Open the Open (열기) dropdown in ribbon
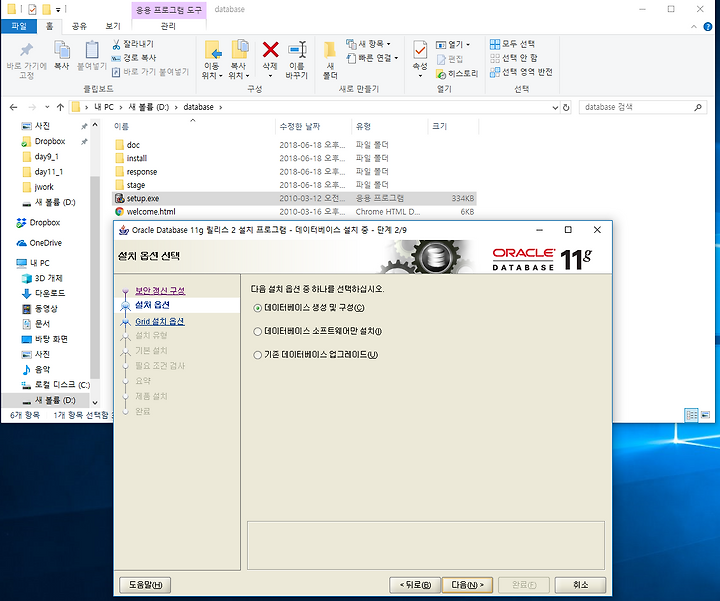This screenshot has height=601, width=720. [468, 45]
